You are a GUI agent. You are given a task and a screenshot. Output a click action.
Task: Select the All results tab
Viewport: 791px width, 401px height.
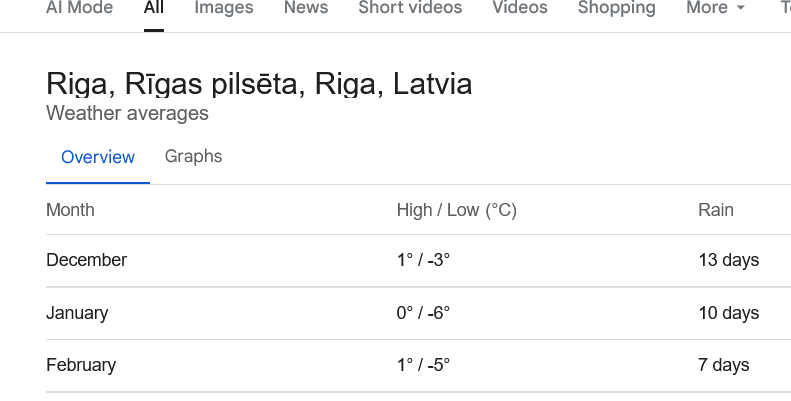154,8
